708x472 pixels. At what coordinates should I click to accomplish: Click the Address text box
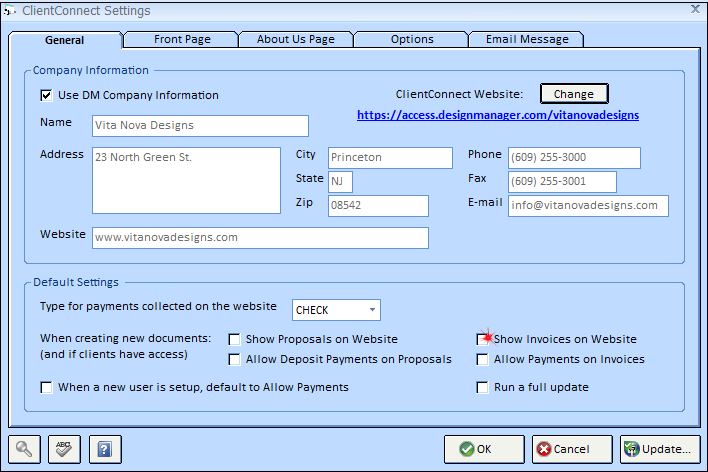tap(186, 180)
